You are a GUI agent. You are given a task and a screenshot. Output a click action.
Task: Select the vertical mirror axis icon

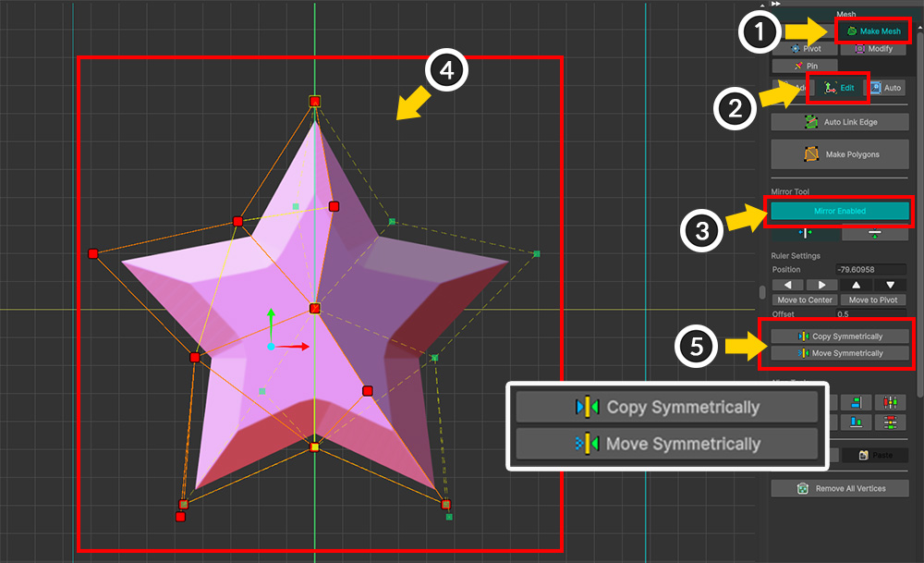[x=806, y=234]
